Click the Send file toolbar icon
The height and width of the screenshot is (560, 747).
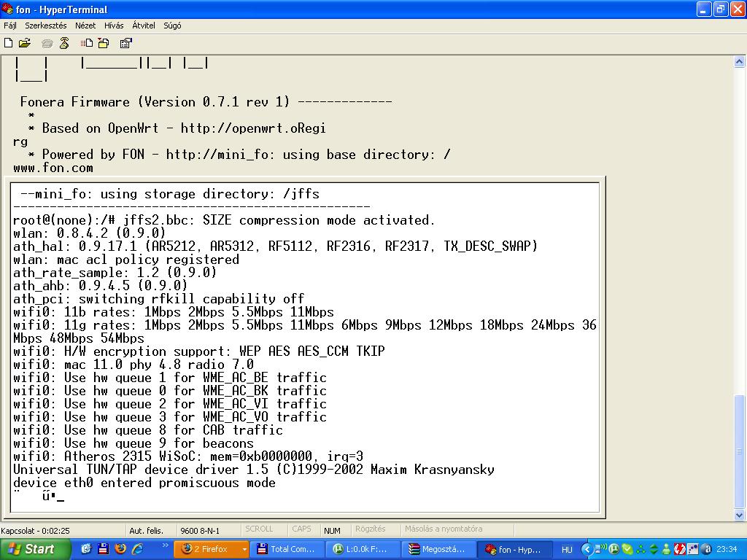tap(86, 43)
